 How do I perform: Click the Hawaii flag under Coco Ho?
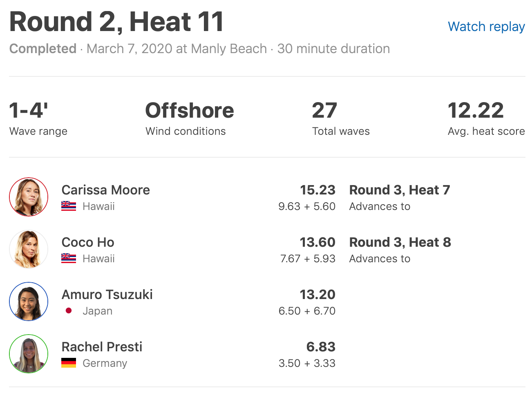(69, 259)
